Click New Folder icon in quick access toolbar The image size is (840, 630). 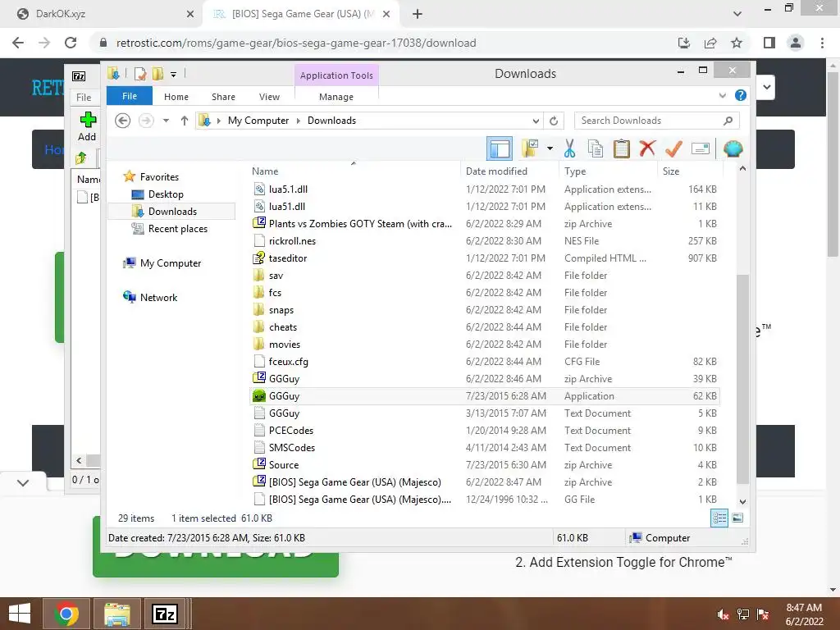[158, 73]
